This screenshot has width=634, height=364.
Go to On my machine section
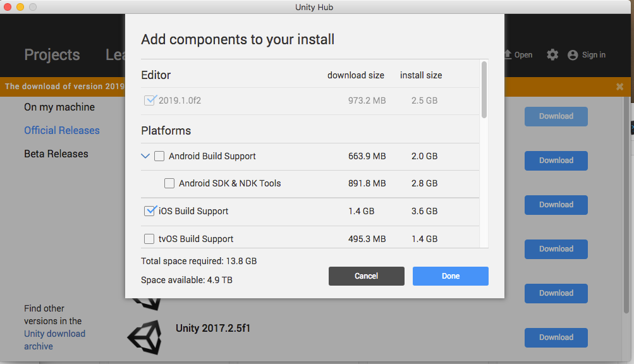tap(59, 107)
